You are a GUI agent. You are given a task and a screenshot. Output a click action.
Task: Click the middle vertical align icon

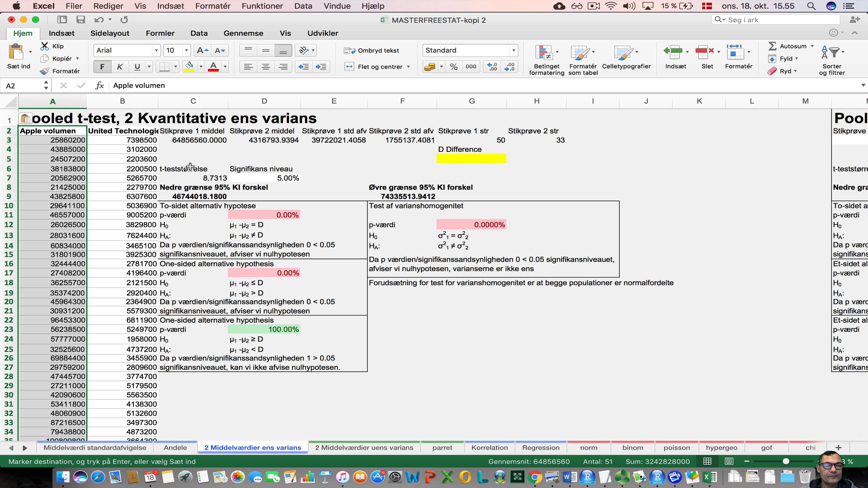(266, 50)
